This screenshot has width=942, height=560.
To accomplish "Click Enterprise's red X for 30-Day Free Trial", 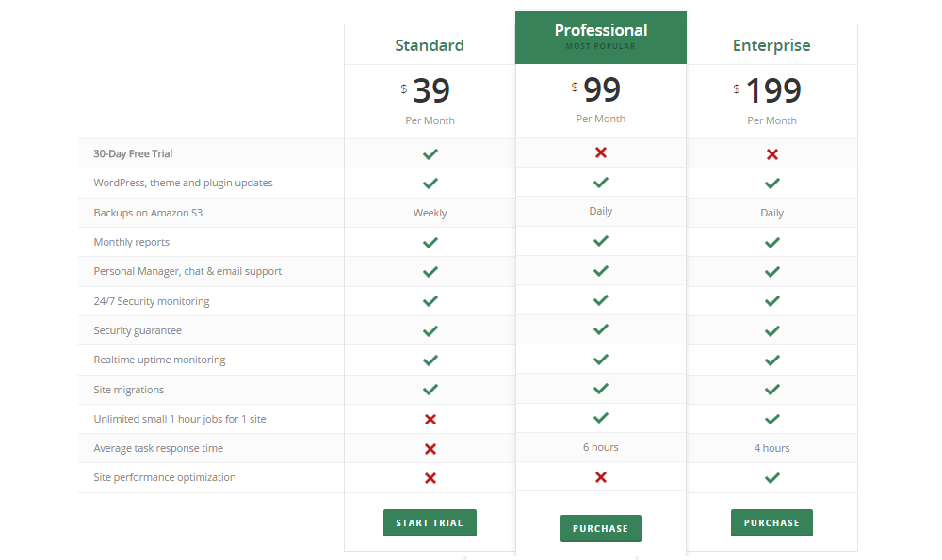I will click(772, 154).
